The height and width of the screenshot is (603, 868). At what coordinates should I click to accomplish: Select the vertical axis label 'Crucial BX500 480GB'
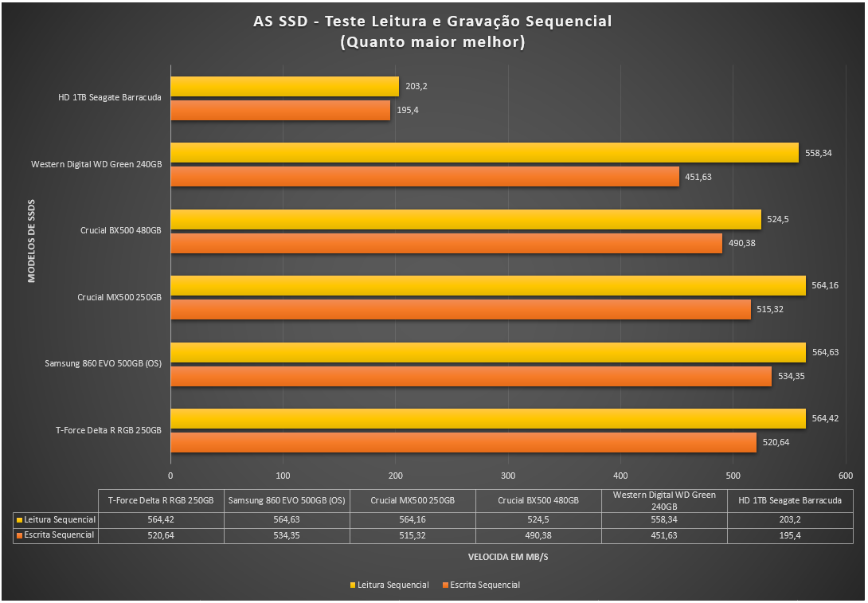(x=121, y=230)
